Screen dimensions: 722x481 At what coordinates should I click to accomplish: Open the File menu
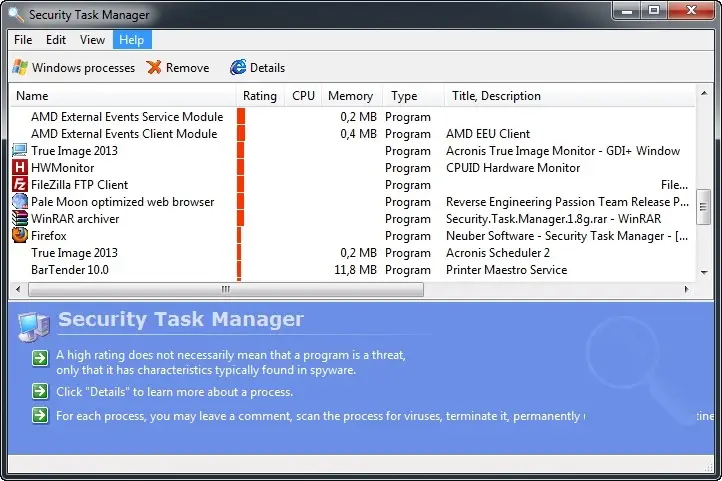click(x=23, y=40)
